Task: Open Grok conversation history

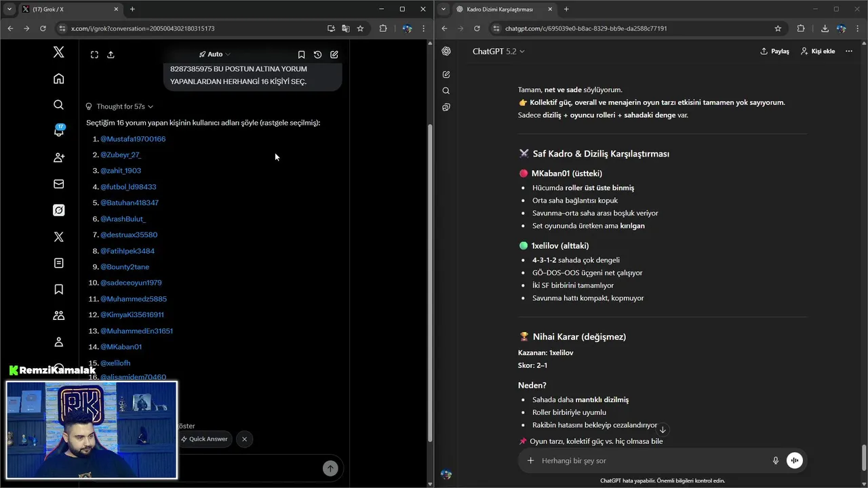Action: coord(317,55)
